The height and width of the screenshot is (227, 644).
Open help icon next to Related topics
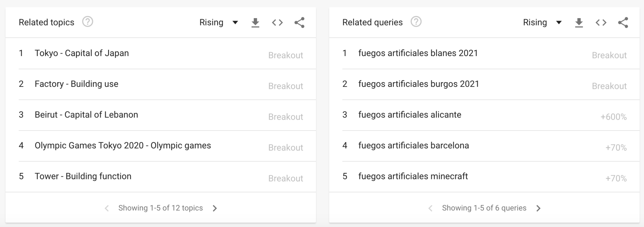88,22
